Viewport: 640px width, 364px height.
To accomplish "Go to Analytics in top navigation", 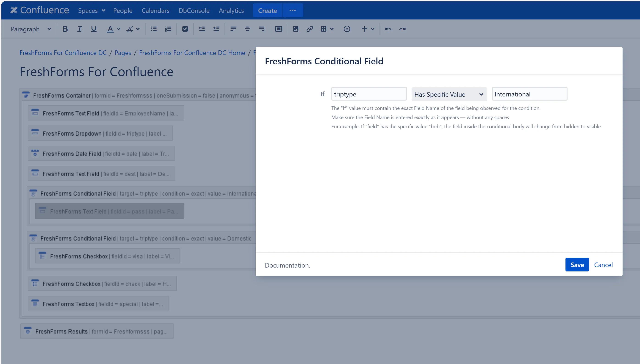I will 231,11.
